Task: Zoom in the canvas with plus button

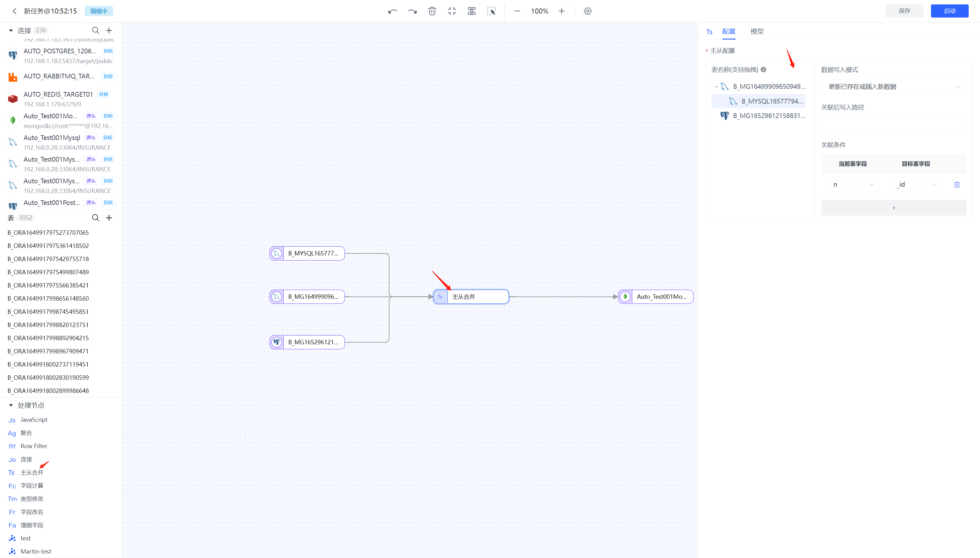Action: [x=562, y=11]
